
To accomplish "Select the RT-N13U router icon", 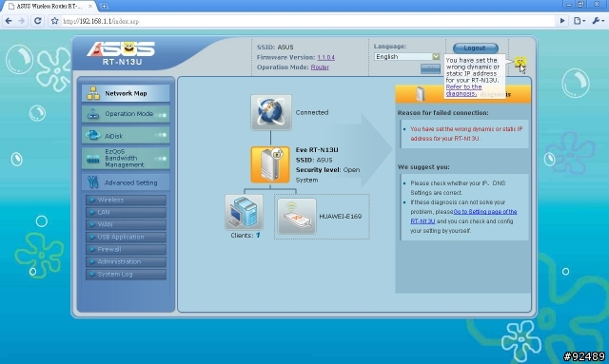I will pos(270,164).
